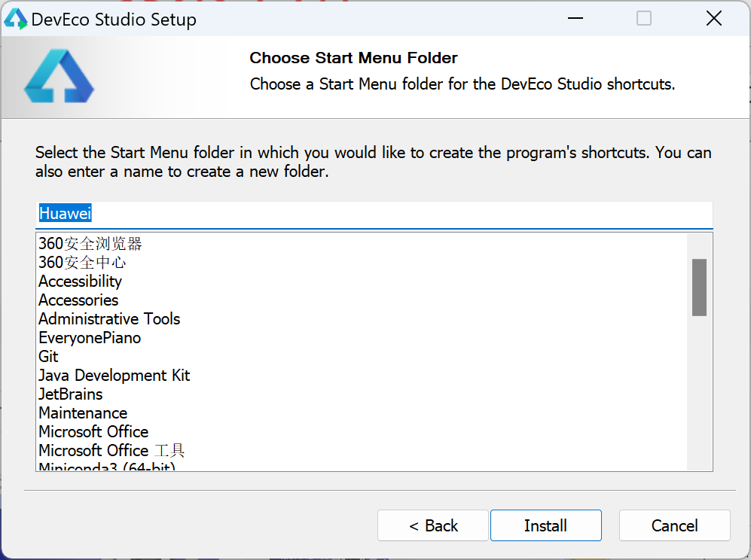Close the setup window
Screen dimensions: 751x560
tap(713, 19)
